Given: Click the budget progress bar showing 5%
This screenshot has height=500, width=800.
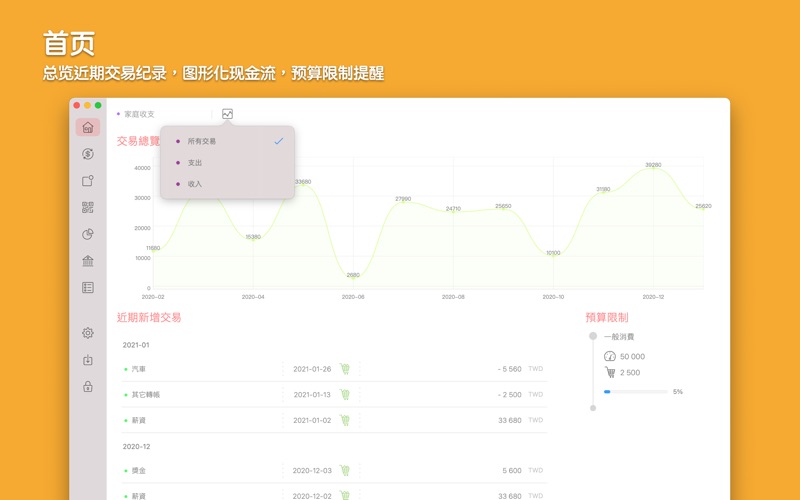Looking at the screenshot, I should coord(635,392).
